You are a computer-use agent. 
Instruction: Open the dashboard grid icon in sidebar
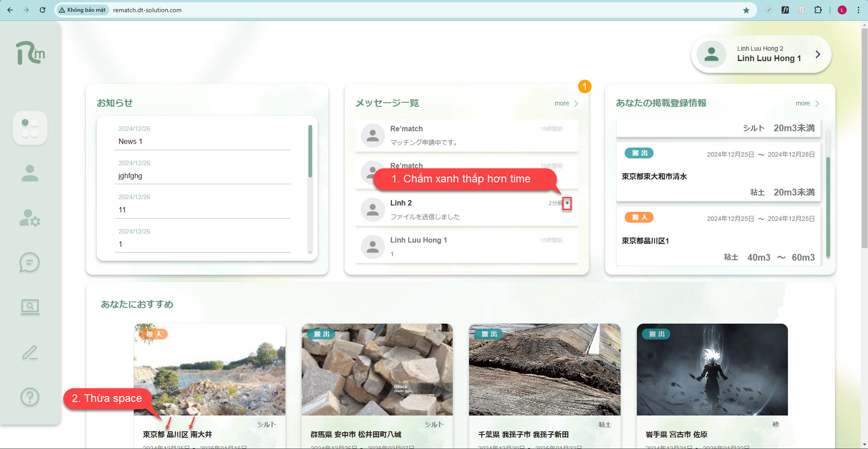(x=30, y=128)
